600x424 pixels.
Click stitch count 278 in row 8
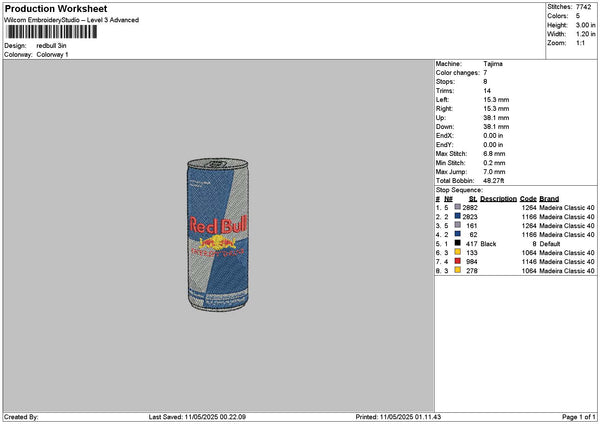[472, 271]
